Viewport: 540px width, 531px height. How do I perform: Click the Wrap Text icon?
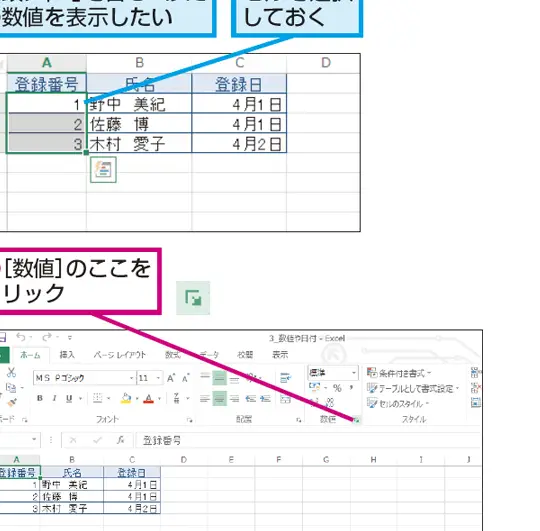click(x=285, y=378)
